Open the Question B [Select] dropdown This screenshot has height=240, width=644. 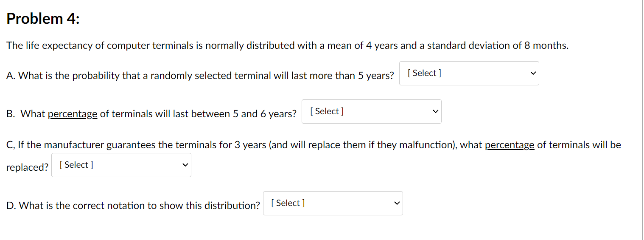click(x=371, y=112)
